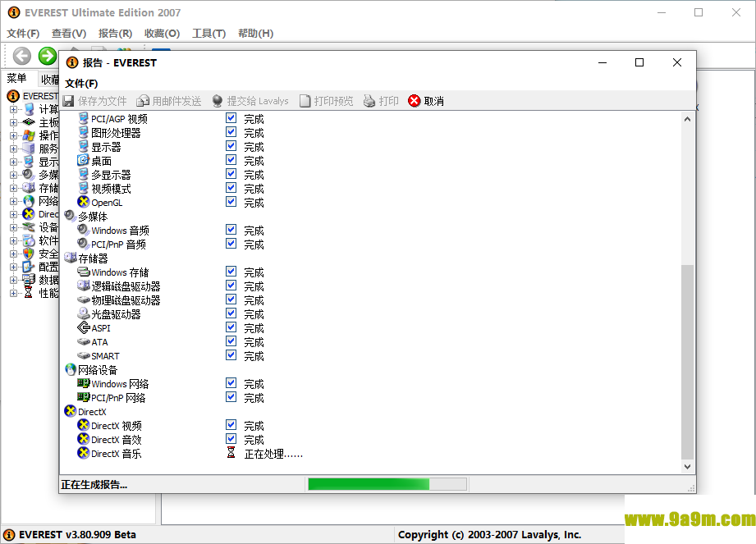Switch to the 菜单 tab in the sidebar
The height and width of the screenshot is (544, 756).
[x=17, y=78]
